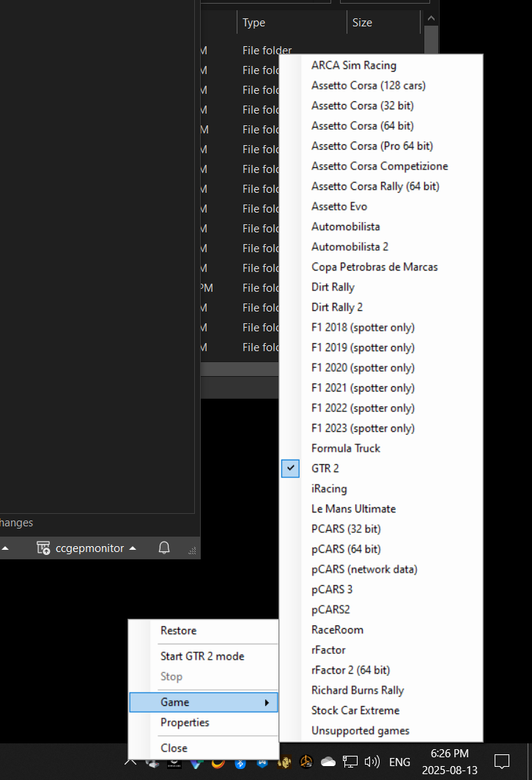The image size is (532, 780).
Task: Select Assetto Corsa (64 bit)
Action: 381,126
